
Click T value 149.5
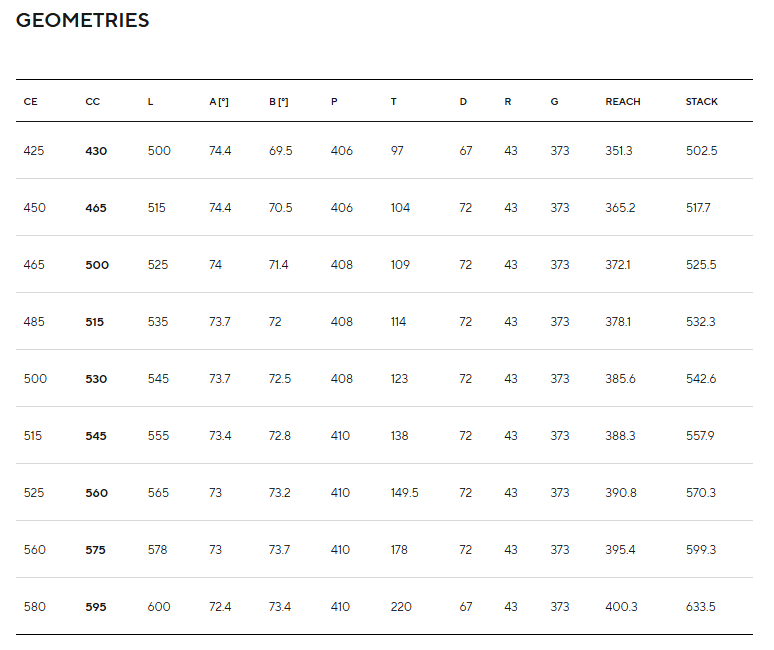[404, 493]
